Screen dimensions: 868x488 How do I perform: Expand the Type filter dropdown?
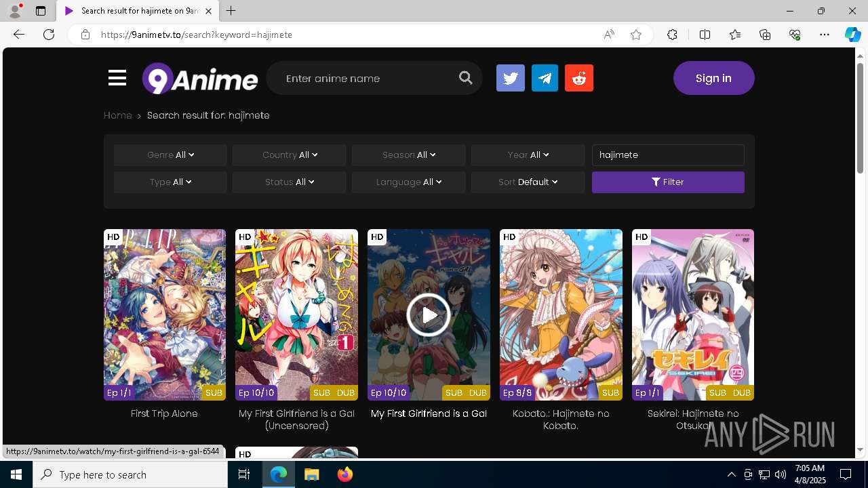170,182
